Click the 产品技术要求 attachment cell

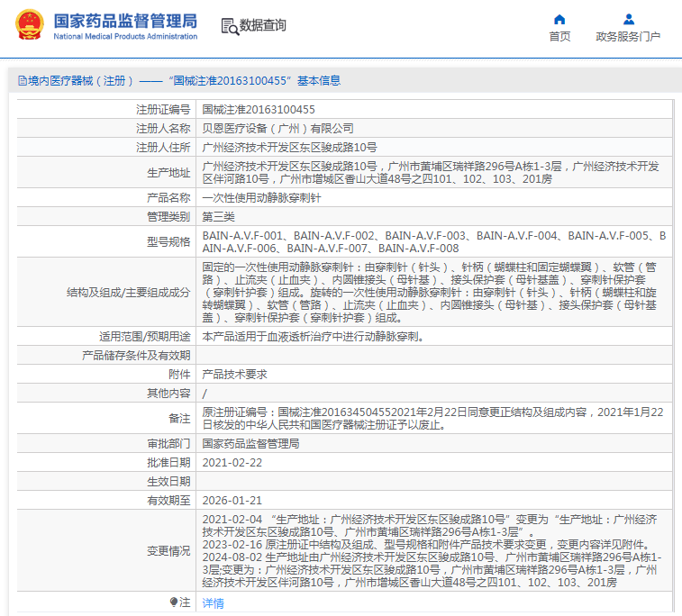(x=234, y=374)
